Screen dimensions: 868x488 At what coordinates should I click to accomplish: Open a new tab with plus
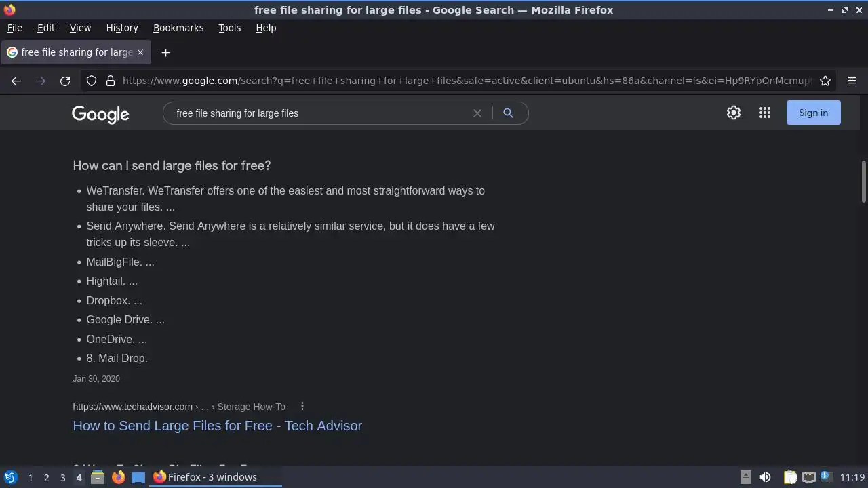(165, 52)
